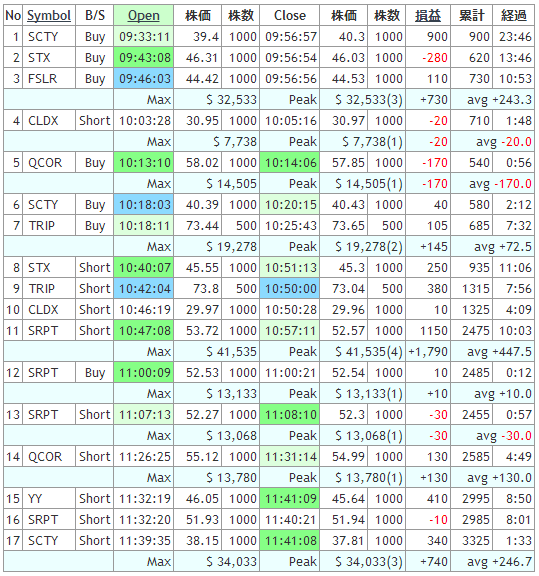The height and width of the screenshot is (576, 539).
Task: Select close time 11:00:21
Action: tap(290, 372)
